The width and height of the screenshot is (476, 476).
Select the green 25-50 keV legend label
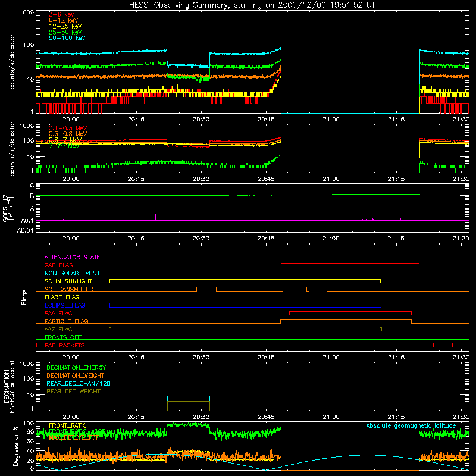point(65,32)
